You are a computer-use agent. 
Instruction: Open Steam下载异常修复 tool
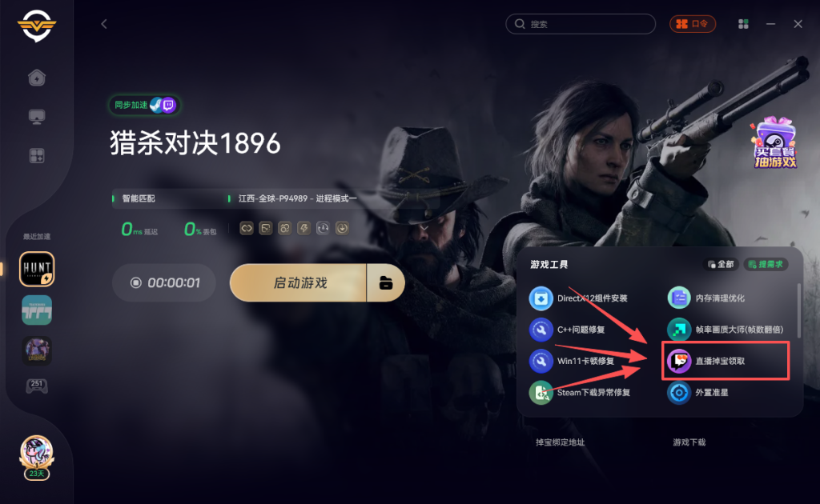(x=580, y=392)
